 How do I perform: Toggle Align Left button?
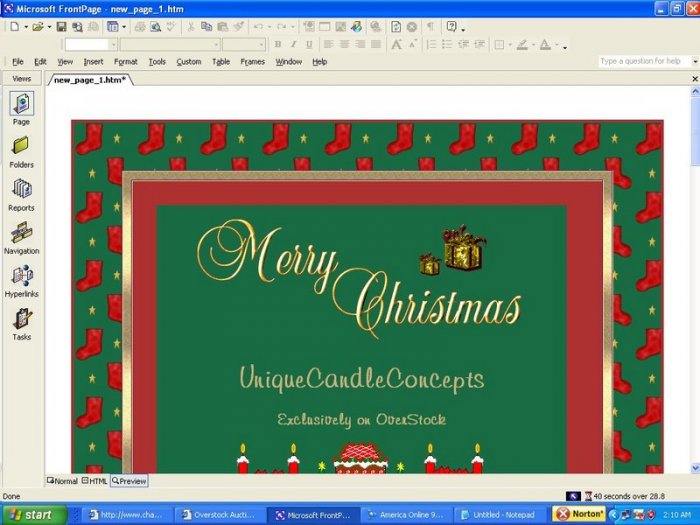click(x=329, y=44)
